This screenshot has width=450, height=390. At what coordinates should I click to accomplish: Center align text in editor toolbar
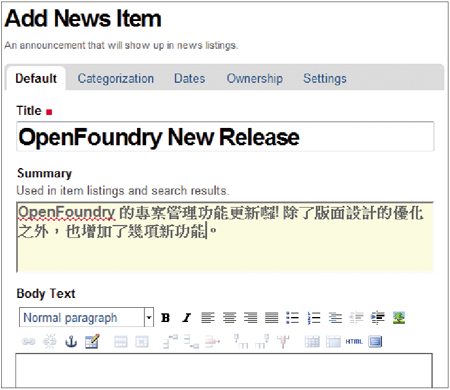[x=229, y=318]
